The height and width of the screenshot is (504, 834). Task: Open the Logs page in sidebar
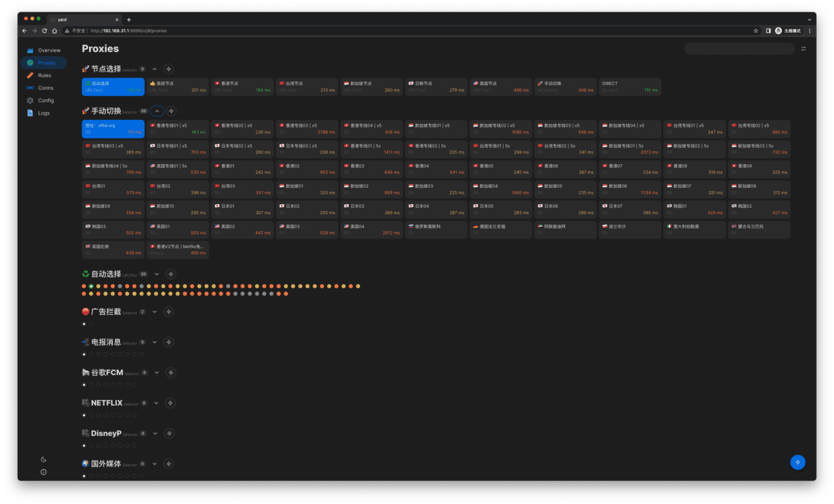(x=44, y=113)
